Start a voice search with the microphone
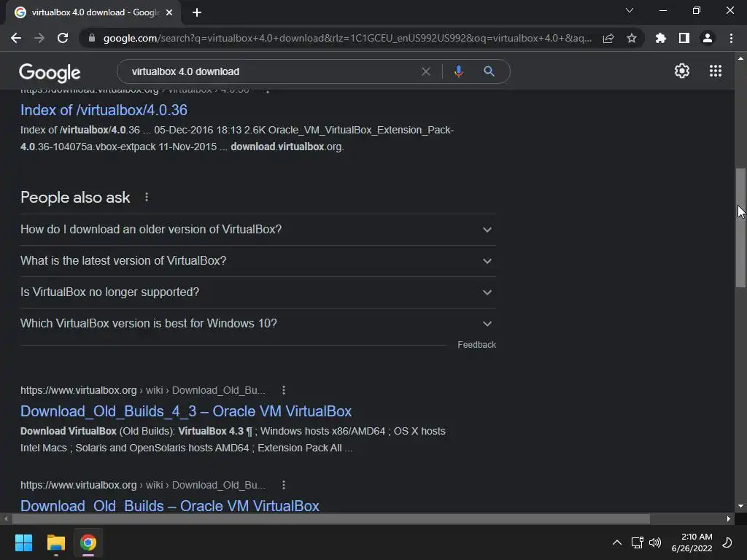Image resolution: width=747 pixels, height=560 pixels. 458,71
